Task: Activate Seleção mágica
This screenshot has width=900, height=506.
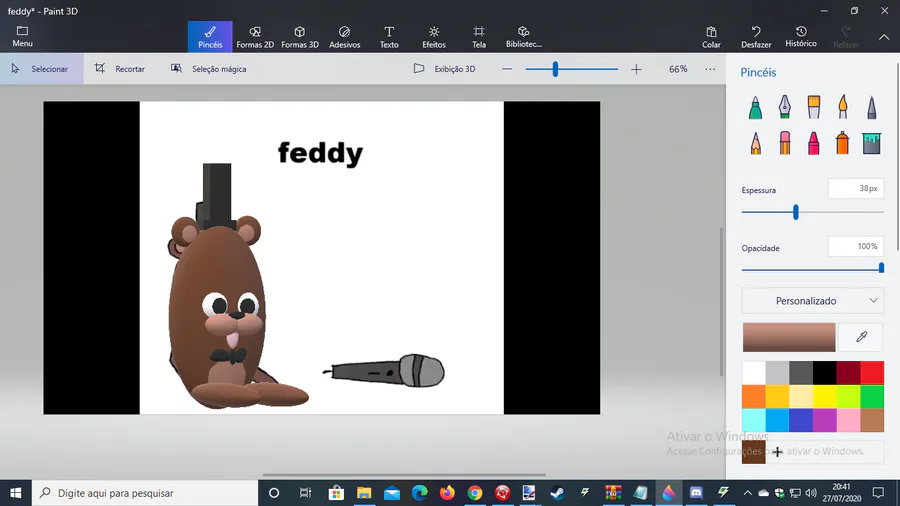Action: (x=209, y=69)
